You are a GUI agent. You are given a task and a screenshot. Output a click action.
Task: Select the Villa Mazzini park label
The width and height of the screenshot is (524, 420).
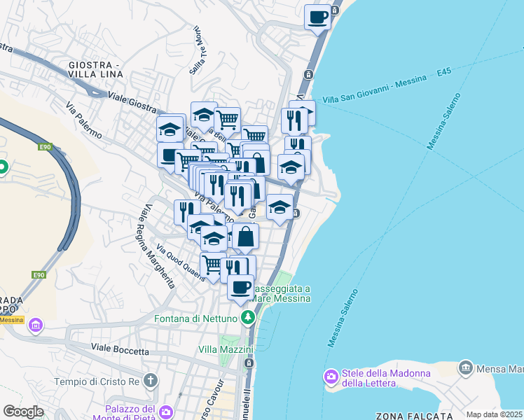[x=226, y=349]
